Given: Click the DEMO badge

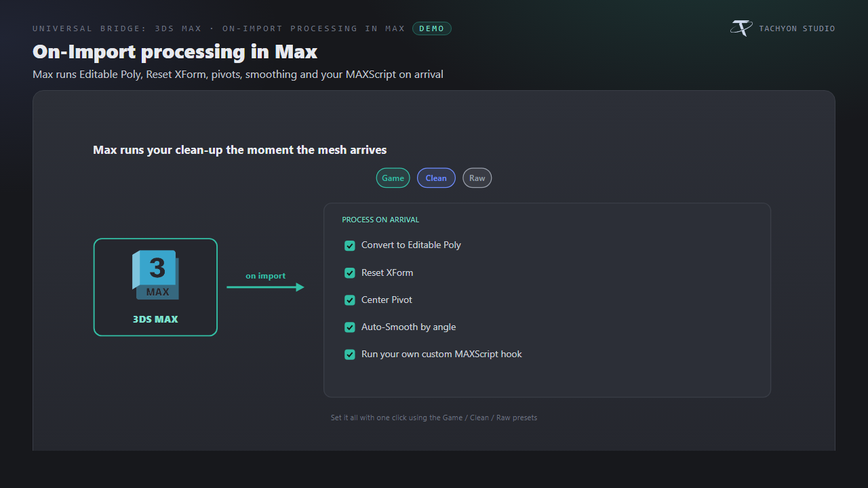Looking at the screenshot, I should point(432,28).
